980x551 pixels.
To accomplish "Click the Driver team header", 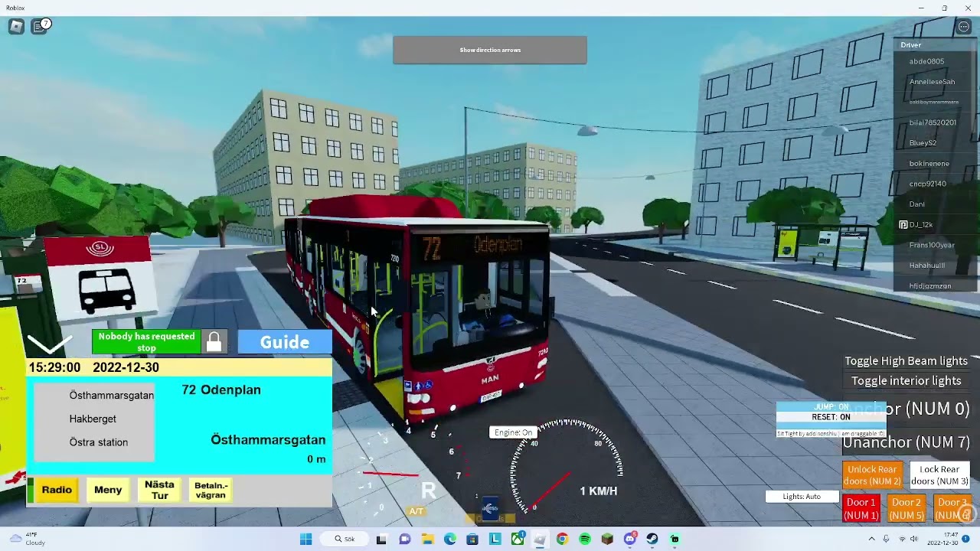I will pos(936,45).
